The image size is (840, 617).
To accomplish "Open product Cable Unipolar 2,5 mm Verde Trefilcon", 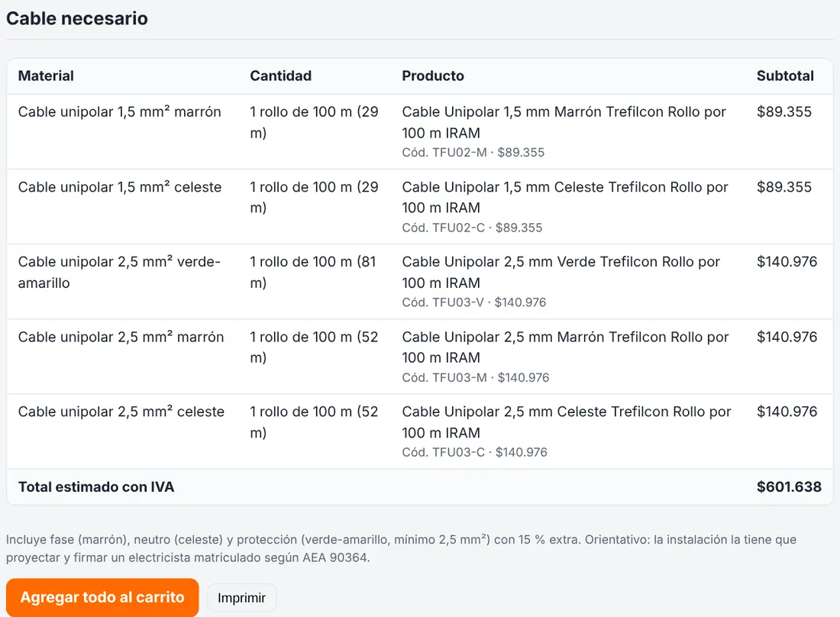I will [561, 272].
